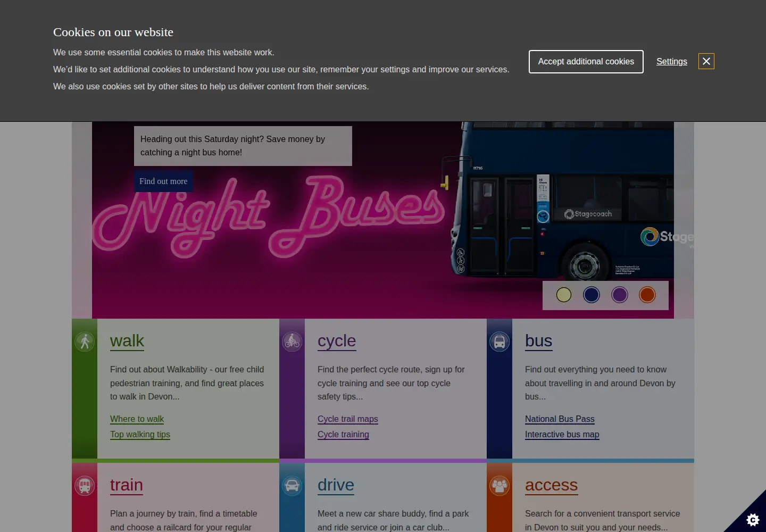Image resolution: width=766 pixels, height=532 pixels.
Task: Click 'Meet a new car share buddy' description
Action: pyautogui.click(x=393, y=520)
